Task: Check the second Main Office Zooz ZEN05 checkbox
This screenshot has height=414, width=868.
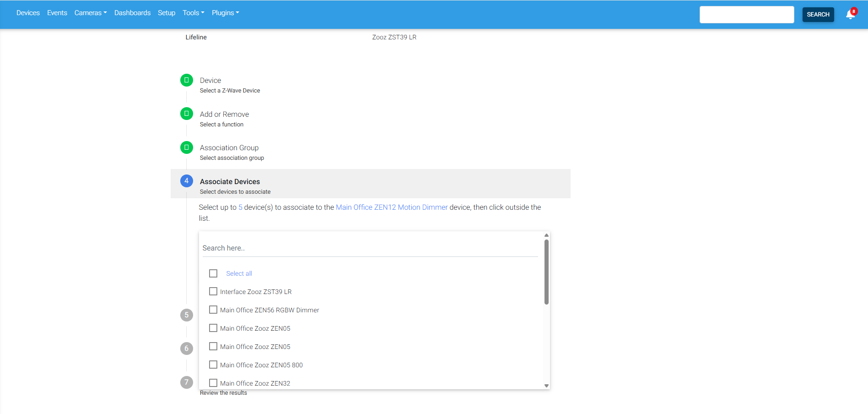Action: coord(213,346)
